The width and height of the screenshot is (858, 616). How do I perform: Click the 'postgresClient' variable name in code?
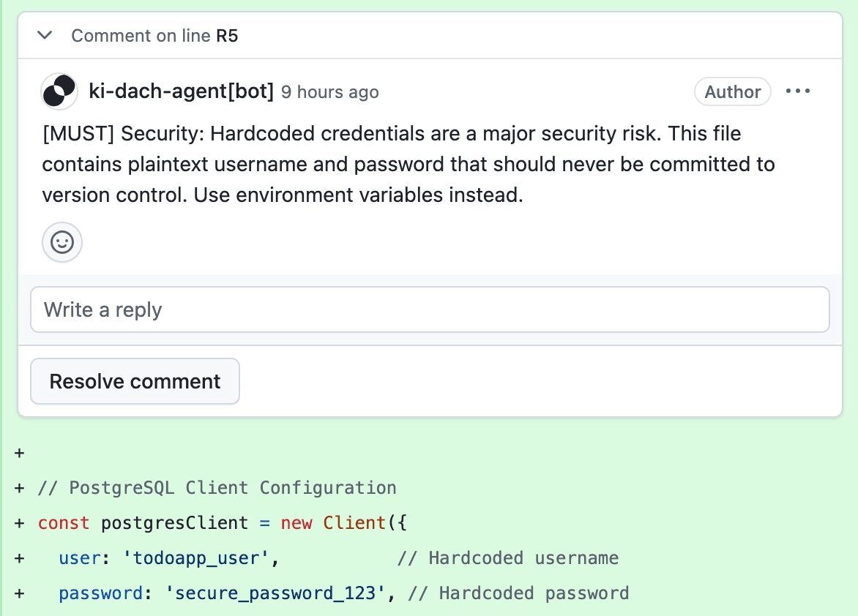(174, 523)
